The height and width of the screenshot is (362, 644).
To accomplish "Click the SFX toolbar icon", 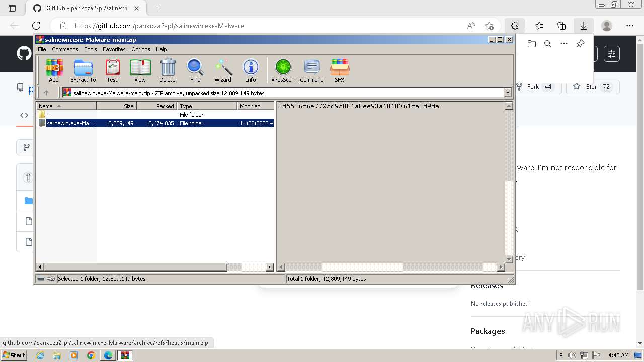I will coord(340,70).
